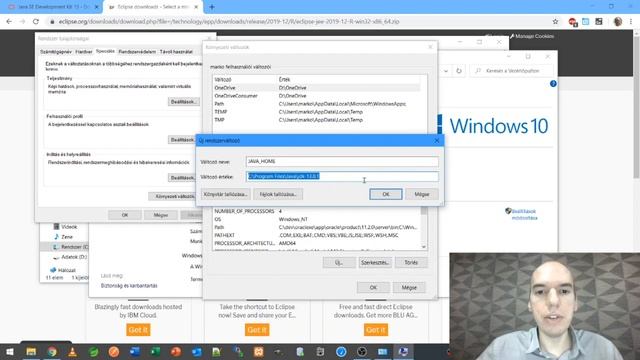Open Excel from the taskbar

pos(155,351)
